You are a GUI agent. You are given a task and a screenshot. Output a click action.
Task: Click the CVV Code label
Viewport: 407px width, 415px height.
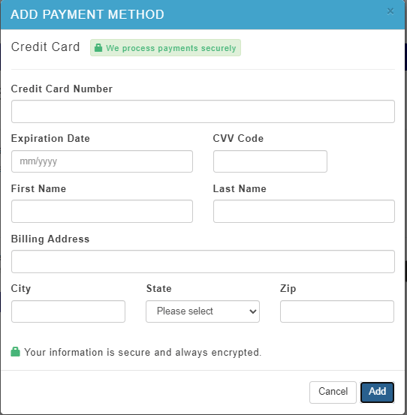coord(238,138)
